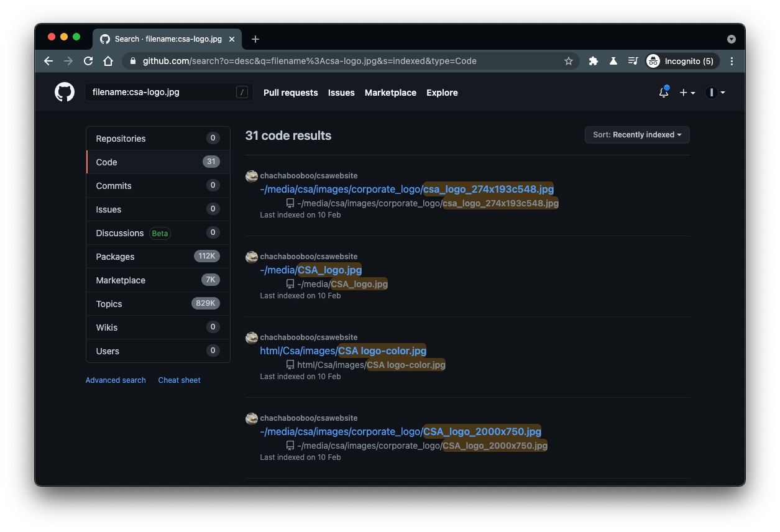Open the user avatar menu
The width and height of the screenshot is (780, 532).
point(715,93)
